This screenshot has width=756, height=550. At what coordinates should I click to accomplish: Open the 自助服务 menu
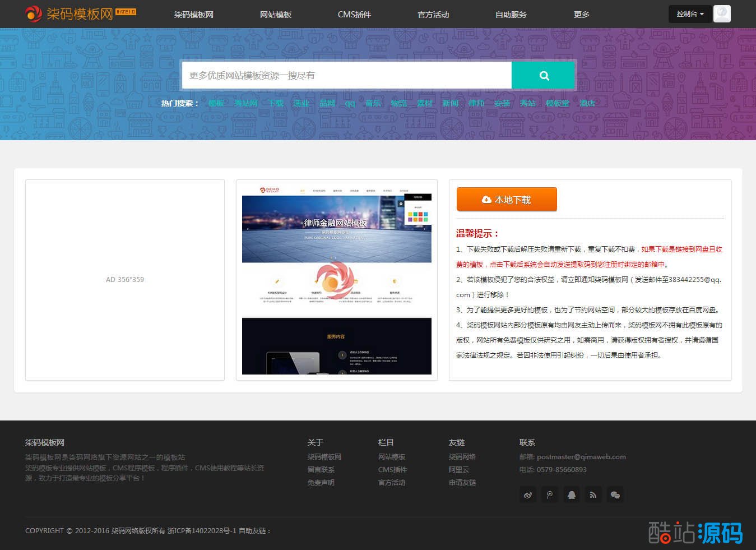(x=511, y=15)
